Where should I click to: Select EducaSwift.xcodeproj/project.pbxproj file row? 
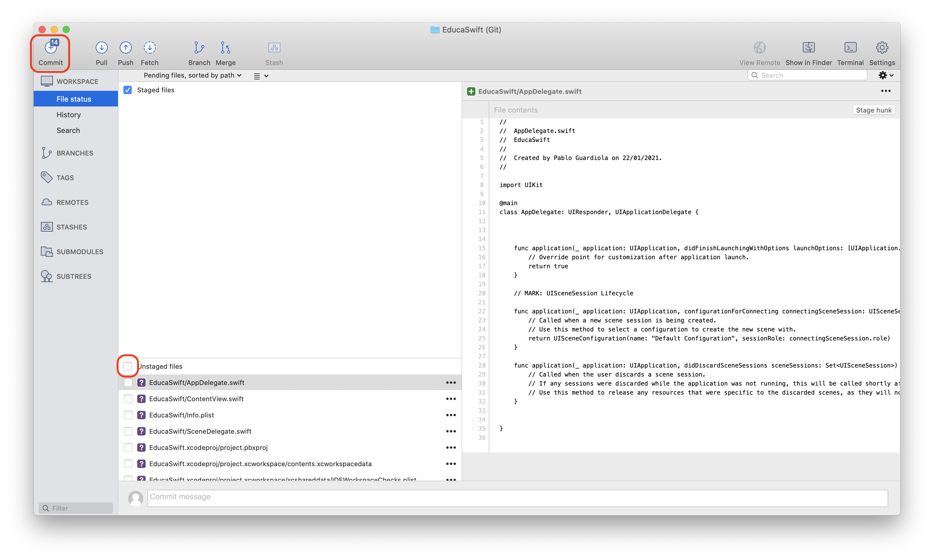(290, 447)
